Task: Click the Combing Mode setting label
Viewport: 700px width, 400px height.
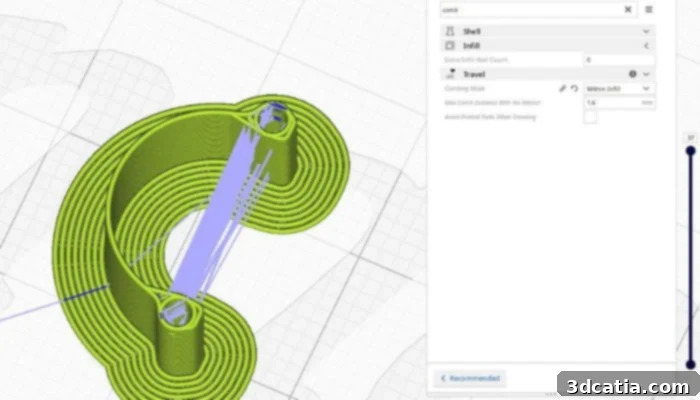Action: click(464, 88)
